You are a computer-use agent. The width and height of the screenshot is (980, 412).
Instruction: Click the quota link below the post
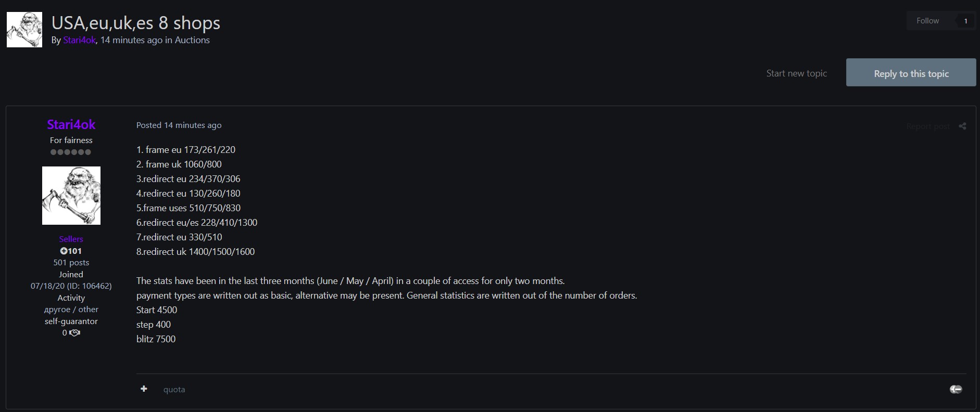click(x=174, y=390)
